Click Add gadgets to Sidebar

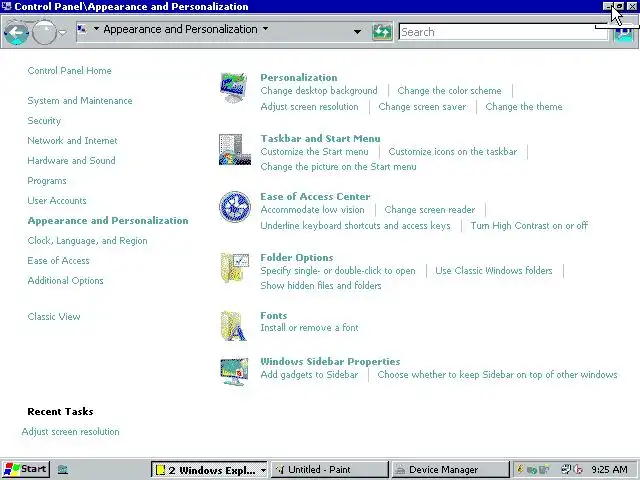tap(309, 374)
